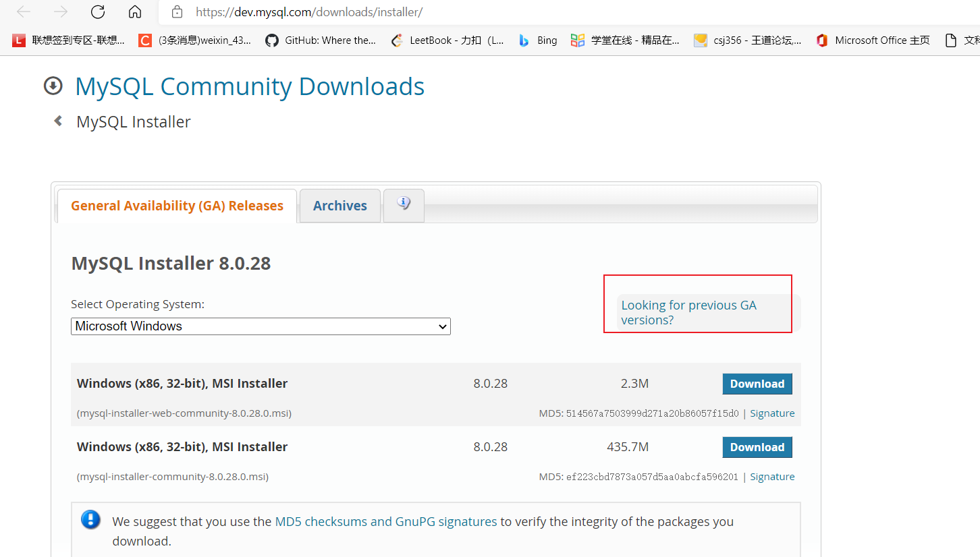Viewport: 980px width, 557px height.
Task: Open the 学堂在线 bookmark
Action: (x=625, y=40)
